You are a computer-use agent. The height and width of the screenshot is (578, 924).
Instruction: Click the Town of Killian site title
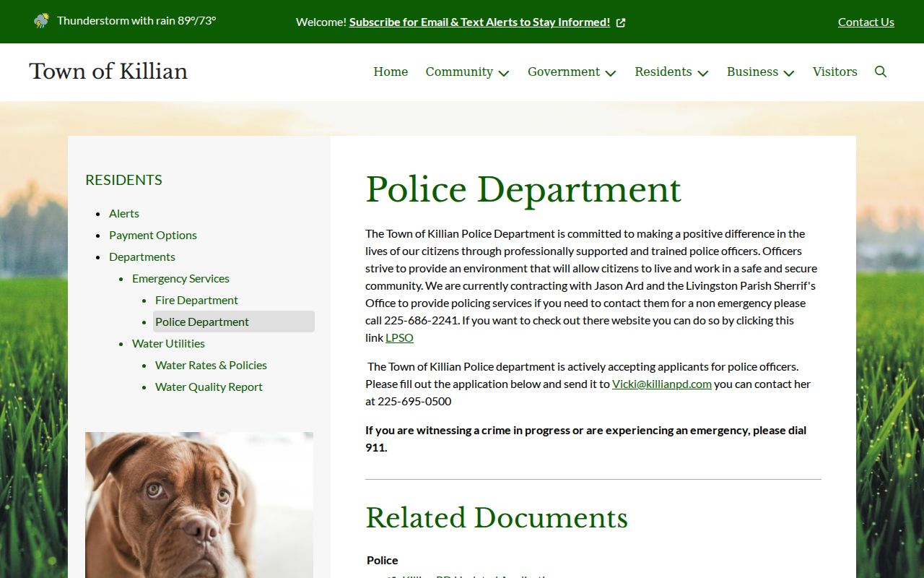108,71
